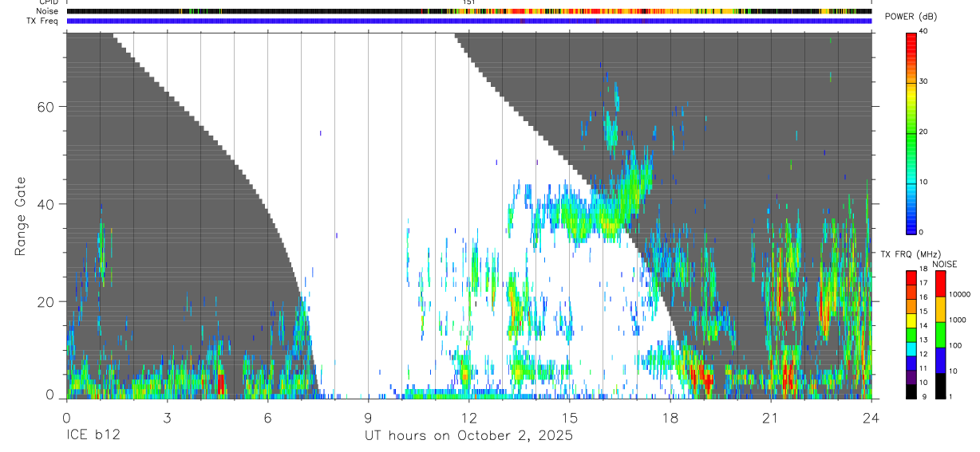The image size is (980, 452).
Task: Click the 'Noise' row label
Action: tap(47, 11)
